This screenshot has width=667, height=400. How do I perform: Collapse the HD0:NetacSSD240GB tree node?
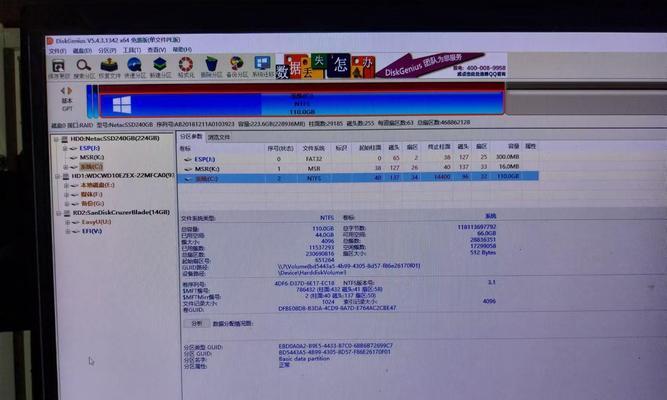point(56,139)
